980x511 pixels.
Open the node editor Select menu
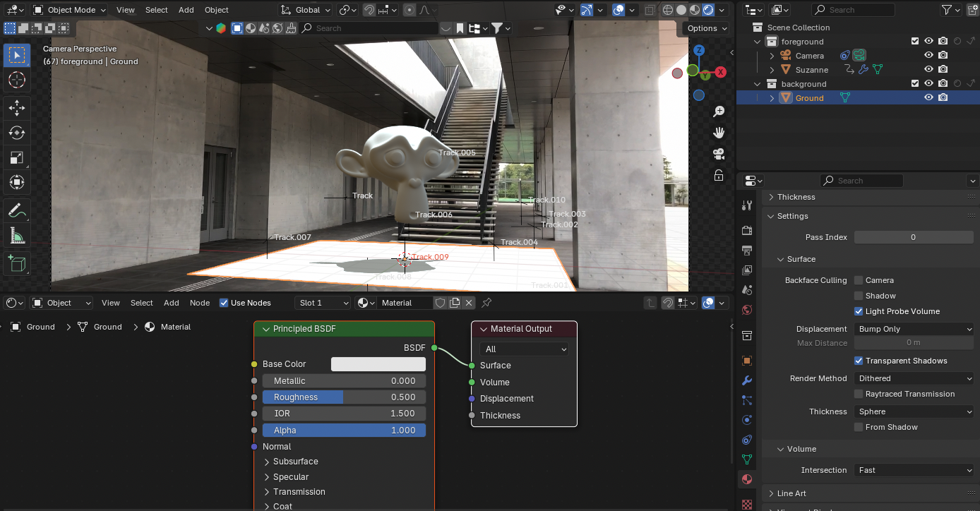pyautogui.click(x=141, y=303)
